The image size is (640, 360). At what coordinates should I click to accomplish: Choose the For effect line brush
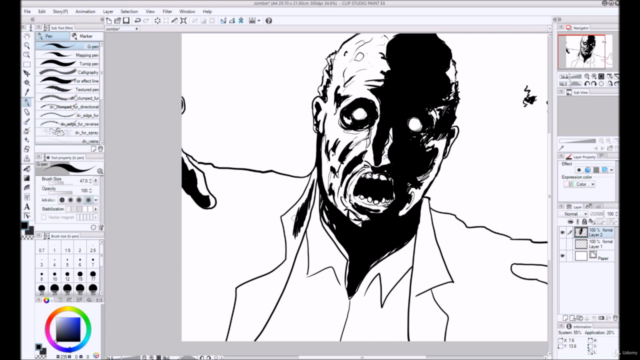point(68,81)
